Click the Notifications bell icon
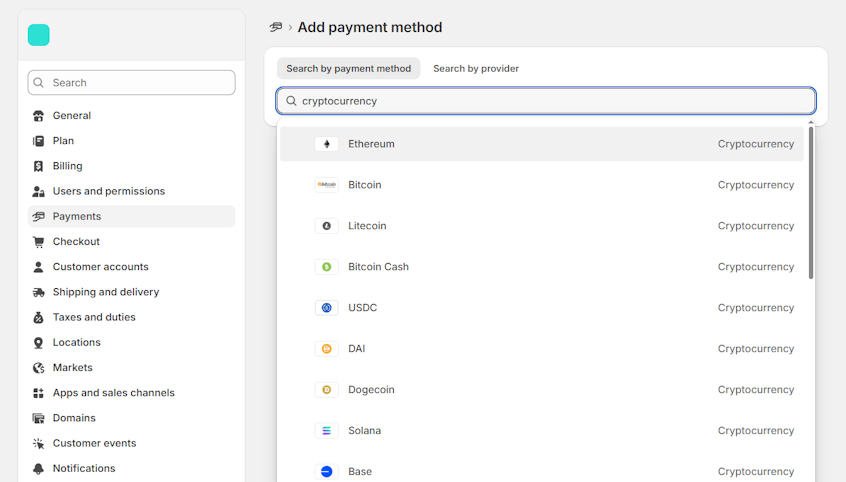The image size is (846, 482). 38,469
